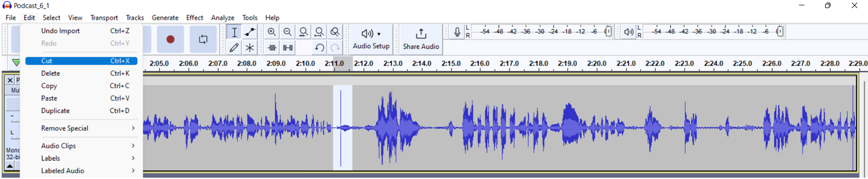Open the Help menu
This screenshot has height=179, width=868.
tap(272, 18)
